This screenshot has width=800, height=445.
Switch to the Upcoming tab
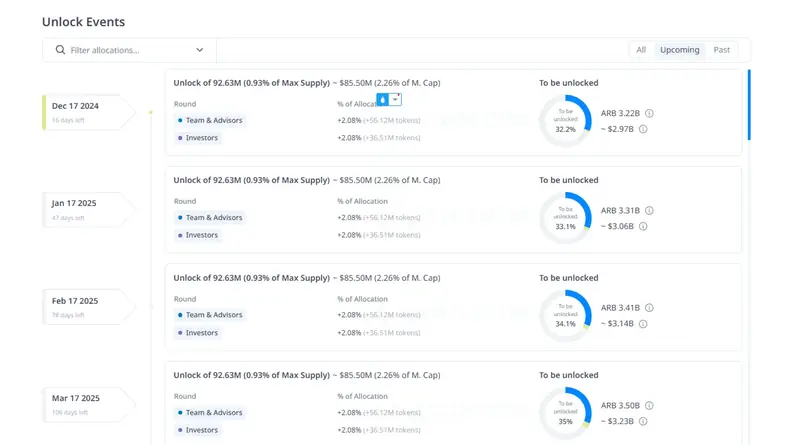click(680, 50)
